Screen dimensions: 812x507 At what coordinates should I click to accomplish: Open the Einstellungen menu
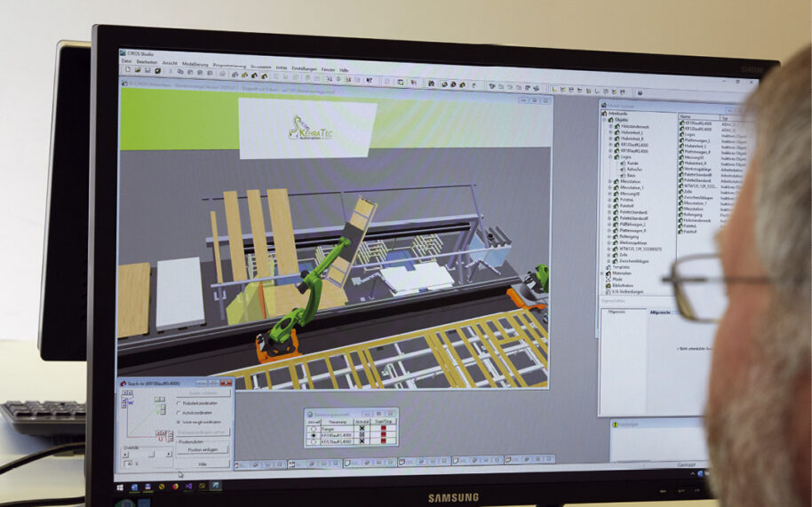click(x=305, y=67)
